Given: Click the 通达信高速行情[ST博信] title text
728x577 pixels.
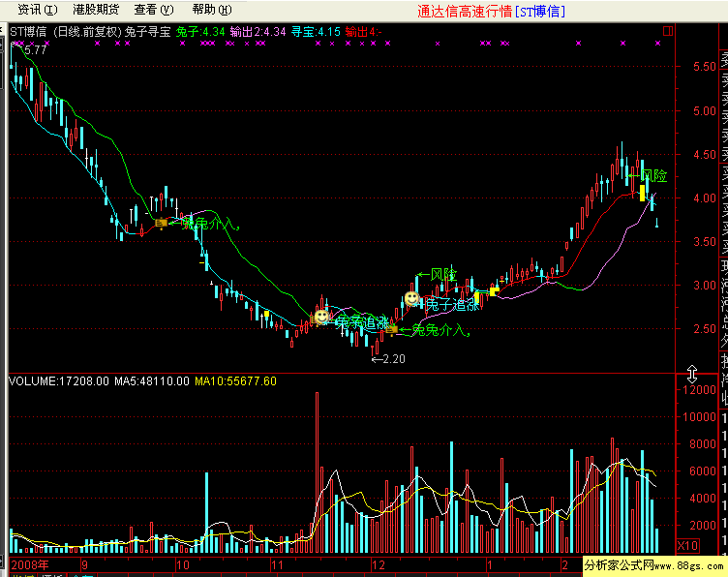Looking at the screenshot, I should point(491,12).
